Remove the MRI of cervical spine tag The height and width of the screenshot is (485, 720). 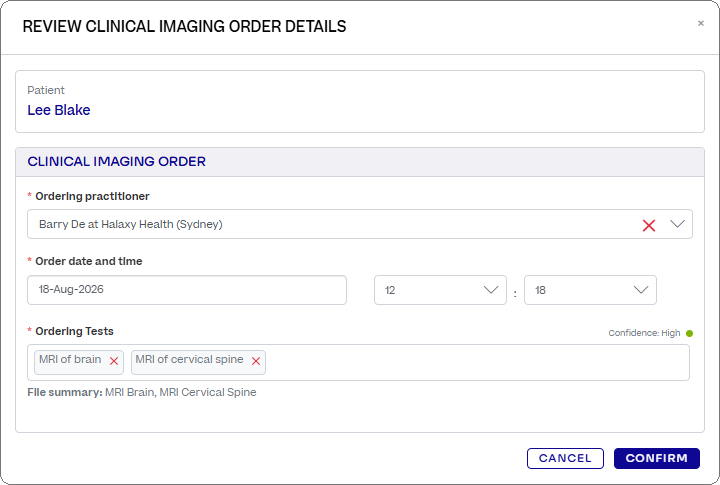tap(256, 361)
